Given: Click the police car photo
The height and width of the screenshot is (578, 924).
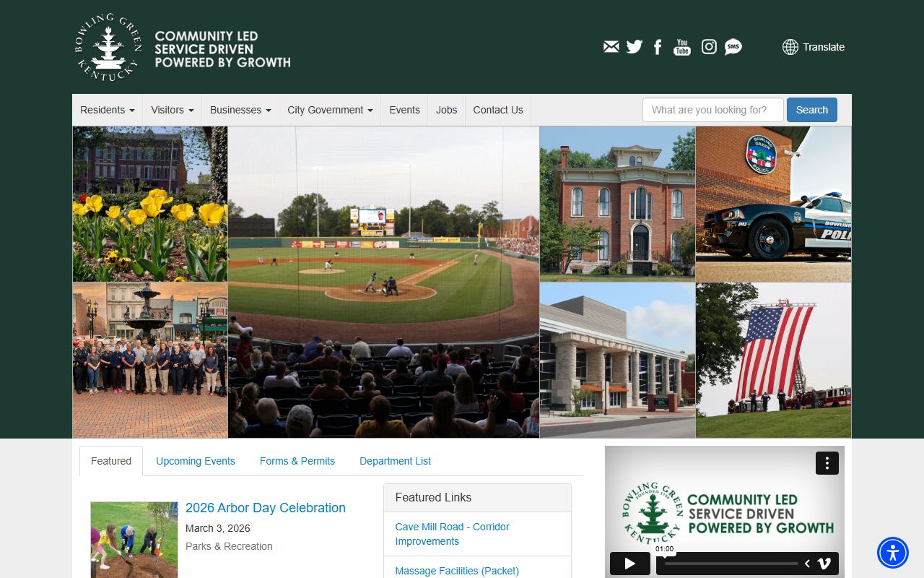Looking at the screenshot, I should [x=773, y=204].
